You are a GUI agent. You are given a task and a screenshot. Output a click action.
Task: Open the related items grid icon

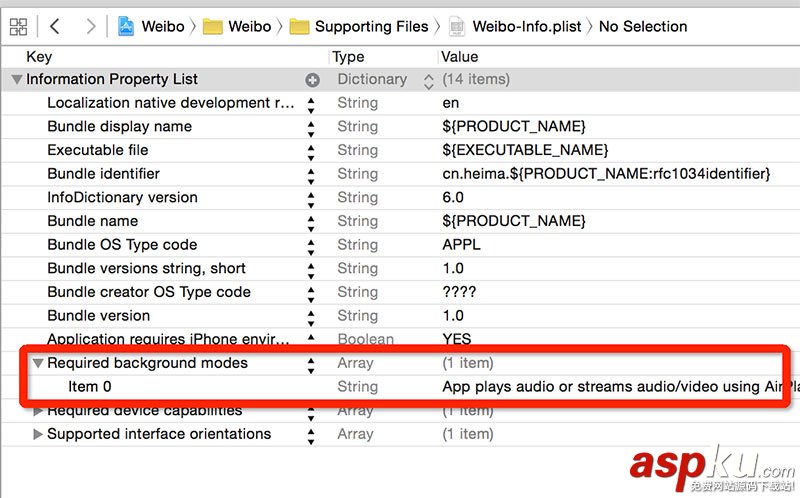click(x=17, y=26)
